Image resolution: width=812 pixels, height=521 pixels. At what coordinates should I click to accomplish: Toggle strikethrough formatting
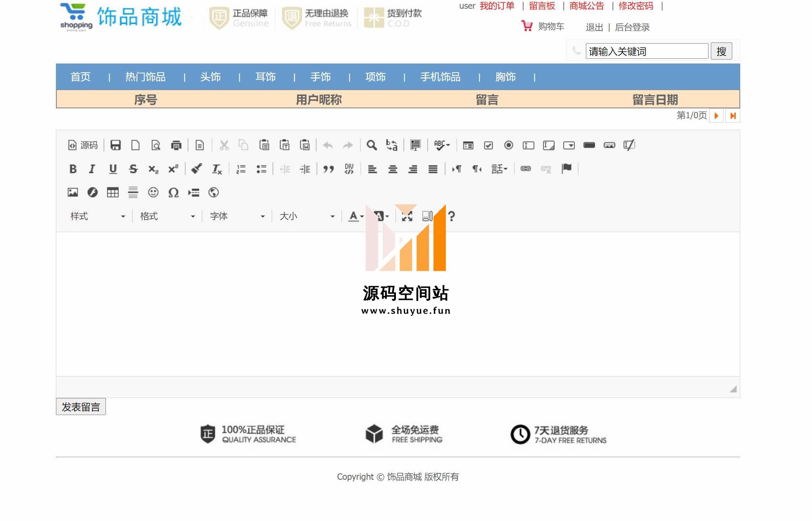click(x=133, y=169)
